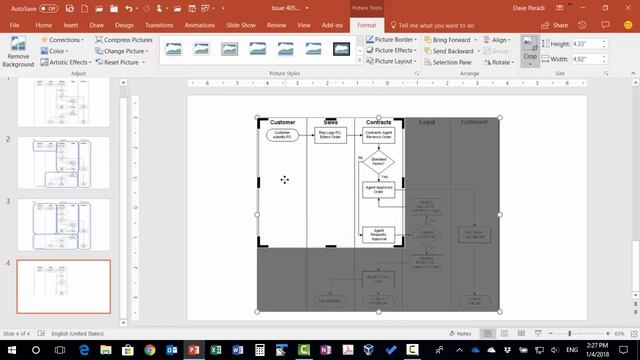Image resolution: width=640 pixels, height=360 pixels.
Task: Select slide 3 thumbnail
Action: [x=64, y=224]
